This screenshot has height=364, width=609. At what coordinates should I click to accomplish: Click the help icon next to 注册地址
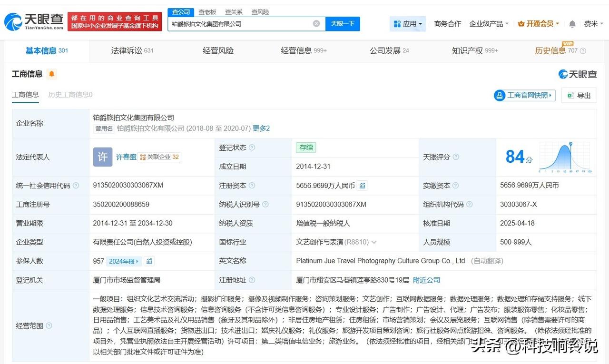tap(252, 280)
